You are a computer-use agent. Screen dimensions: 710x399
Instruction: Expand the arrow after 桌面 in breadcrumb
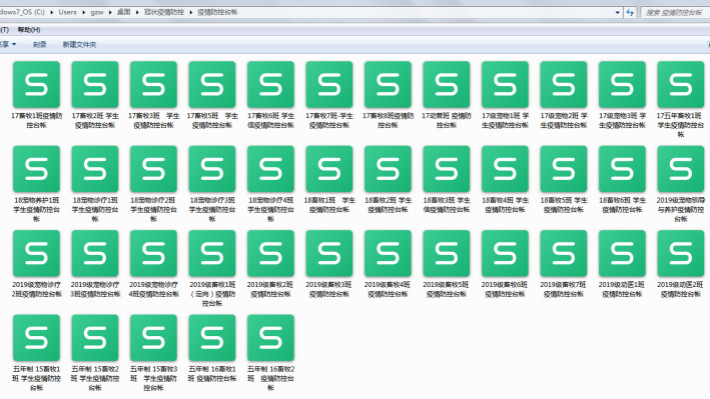pos(137,12)
